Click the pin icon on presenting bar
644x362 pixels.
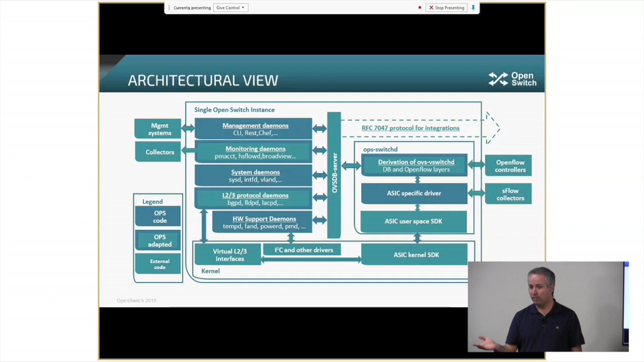tap(473, 8)
